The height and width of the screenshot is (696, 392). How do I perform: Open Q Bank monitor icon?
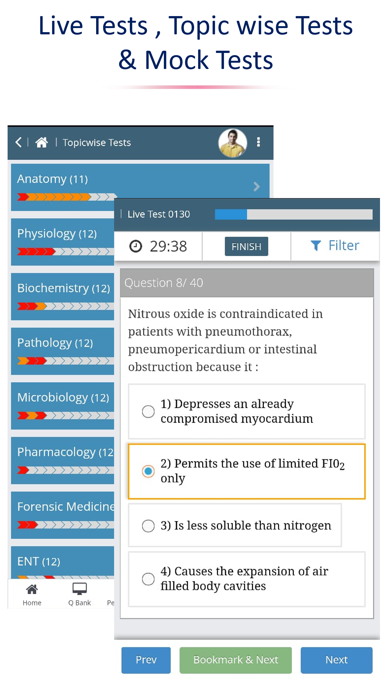click(79, 589)
